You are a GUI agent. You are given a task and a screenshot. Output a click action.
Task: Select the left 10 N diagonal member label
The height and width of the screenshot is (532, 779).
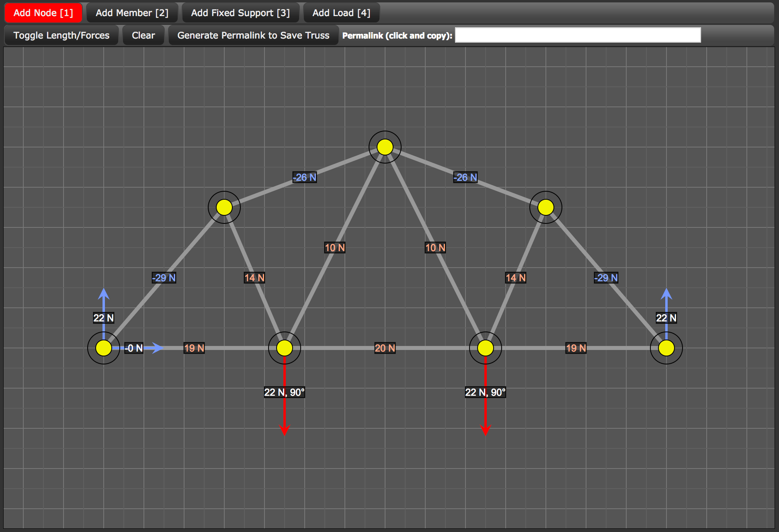335,248
